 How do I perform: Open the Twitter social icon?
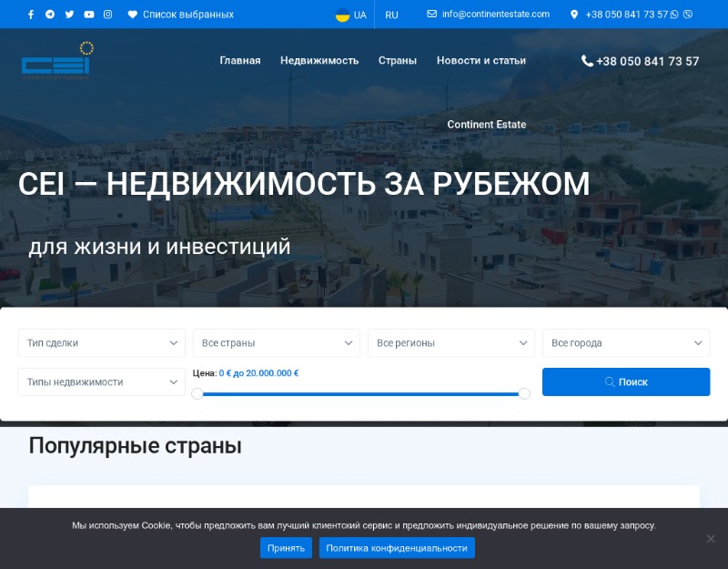point(69,15)
